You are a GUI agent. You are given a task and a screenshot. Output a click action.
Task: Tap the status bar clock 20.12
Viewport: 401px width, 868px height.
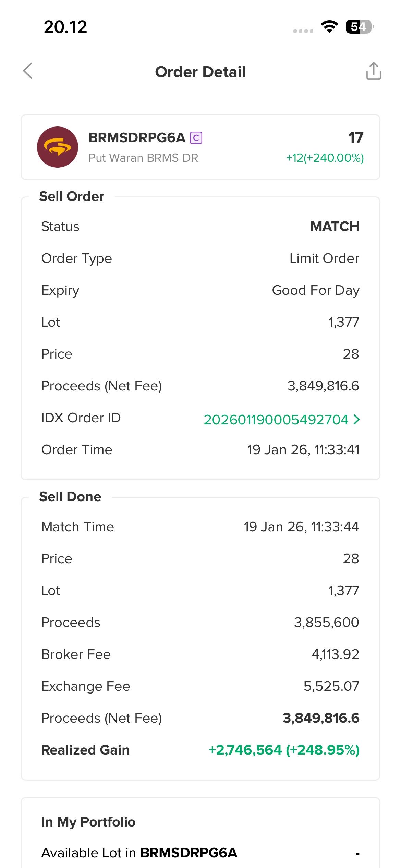pyautogui.click(x=65, y=27)
